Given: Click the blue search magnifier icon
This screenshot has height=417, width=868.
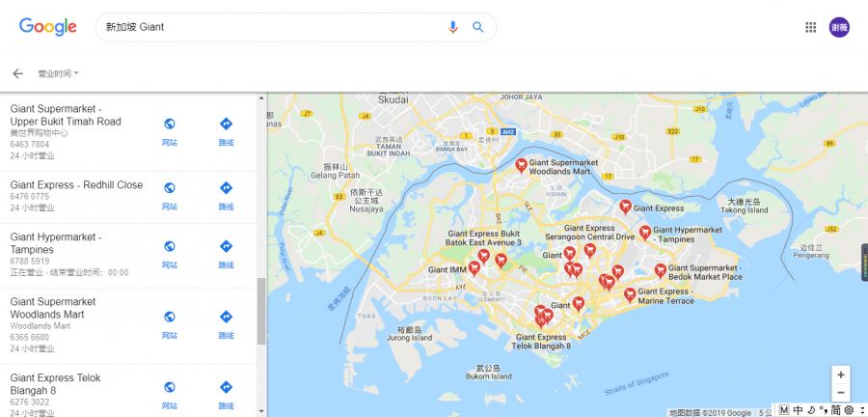Looking at the screenshot, I should click(477, 27).
